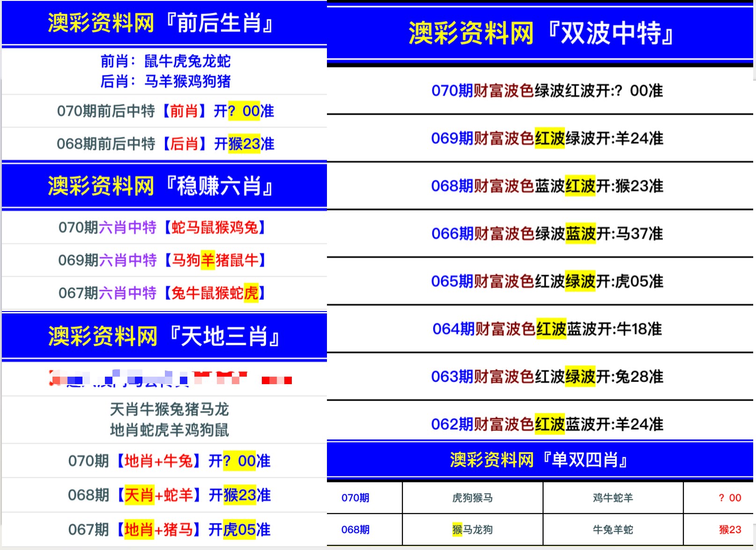Open the 067期【地肖+猪马】开虎05准 row
756x550 pixels.
pos(169,530)
